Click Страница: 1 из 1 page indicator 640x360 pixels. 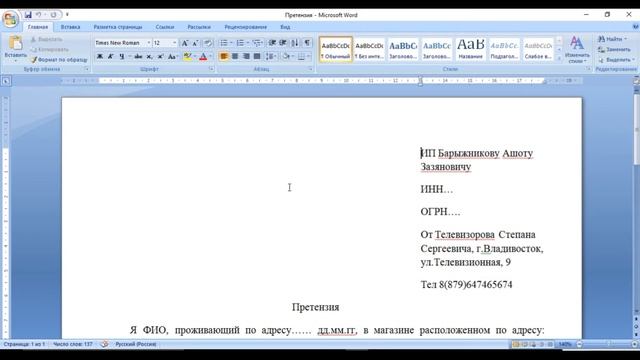24,344
